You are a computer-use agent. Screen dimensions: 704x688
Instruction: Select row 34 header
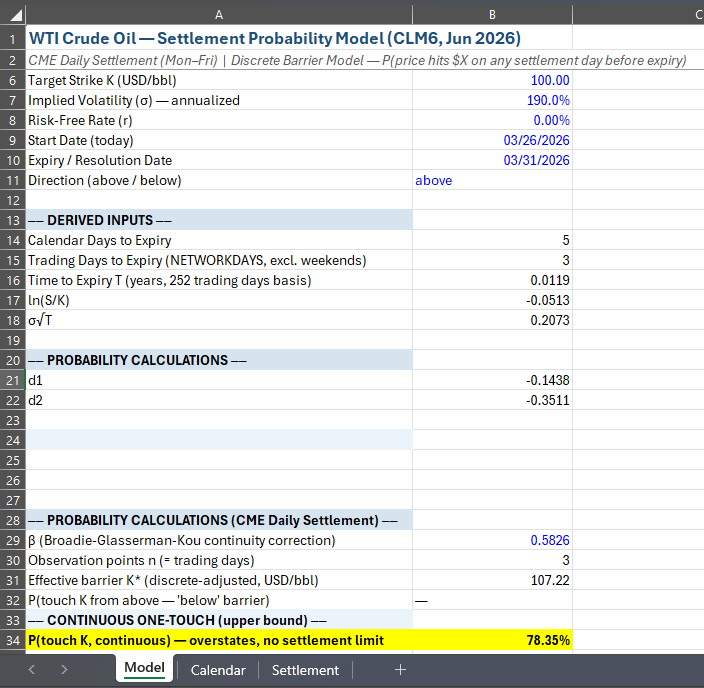coord(13,640)
